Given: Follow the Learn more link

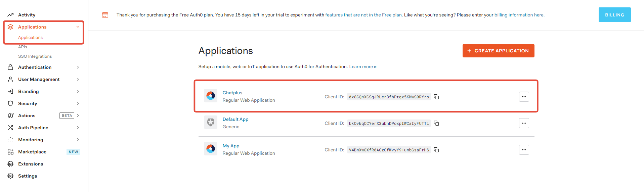Looking at the screenshot, I should click(x=363, y=67).
